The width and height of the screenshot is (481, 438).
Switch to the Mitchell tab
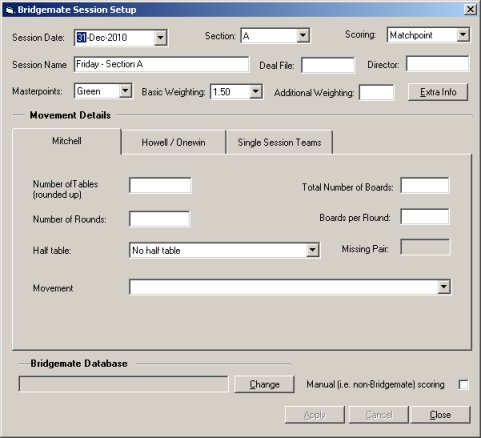click(x=67, y=141)
